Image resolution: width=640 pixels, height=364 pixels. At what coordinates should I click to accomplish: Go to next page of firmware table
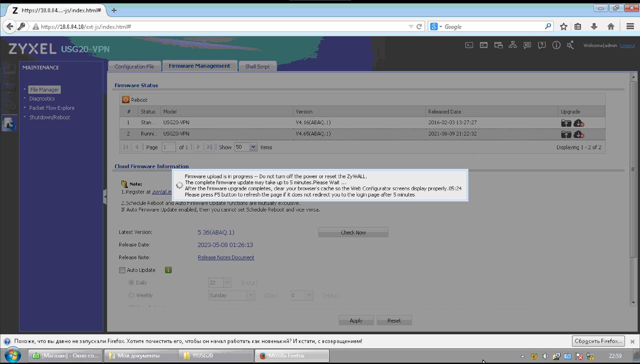coord(198,147)
